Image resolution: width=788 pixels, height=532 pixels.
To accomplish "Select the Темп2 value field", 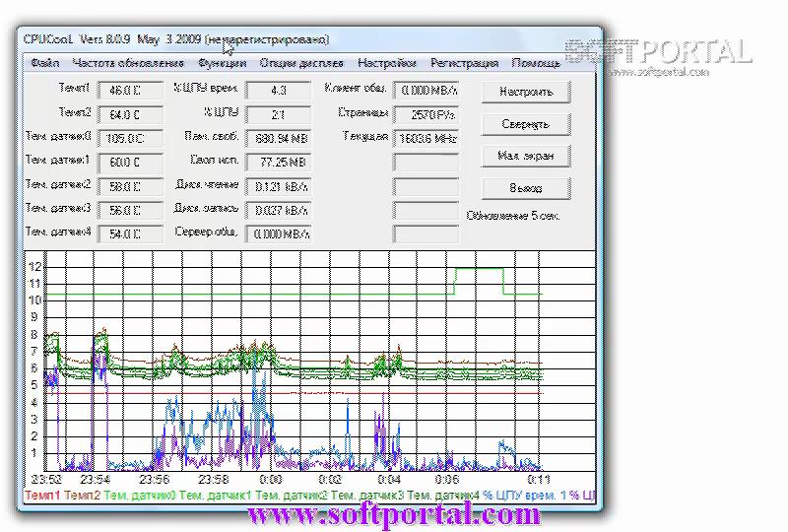I will 130,114.
